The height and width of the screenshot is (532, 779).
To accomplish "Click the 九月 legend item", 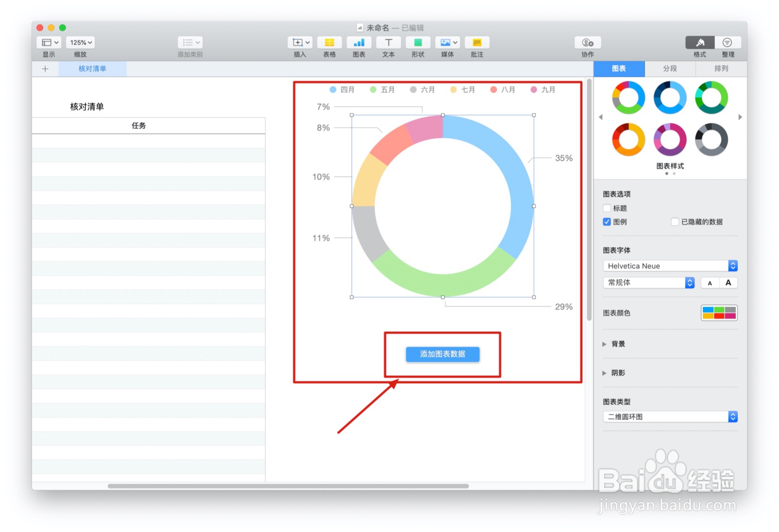I will tap(543, 90).
